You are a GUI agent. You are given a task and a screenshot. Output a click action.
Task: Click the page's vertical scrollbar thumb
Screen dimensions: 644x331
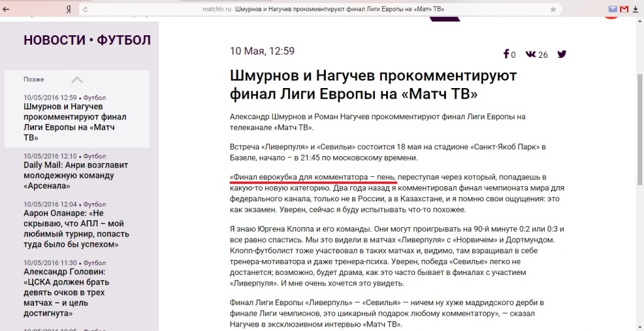640,130
